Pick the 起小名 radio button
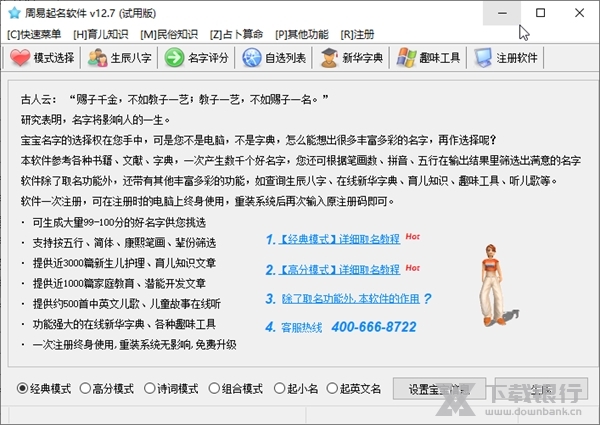The width and height of the screenshot is (600, 425). [x=280, y=389]
